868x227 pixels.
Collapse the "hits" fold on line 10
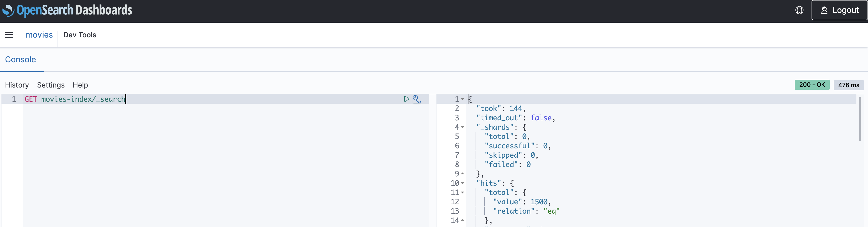click(462, 183)
